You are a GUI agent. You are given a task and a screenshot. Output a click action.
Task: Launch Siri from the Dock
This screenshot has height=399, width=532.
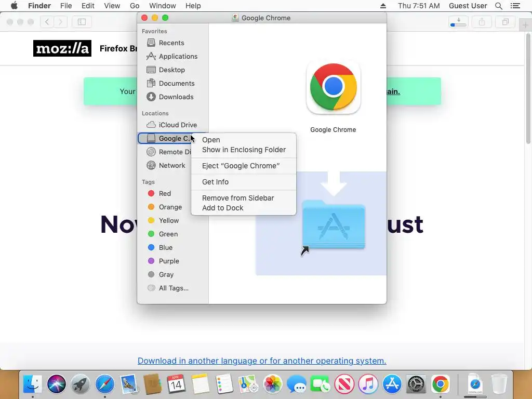[56, 384]
